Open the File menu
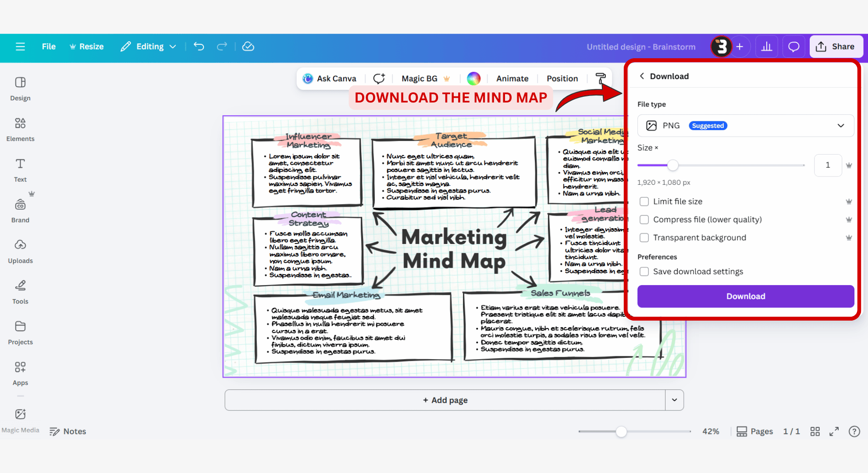Image resolution: width=868 pixels, height=473 pixels. [48, 46]
